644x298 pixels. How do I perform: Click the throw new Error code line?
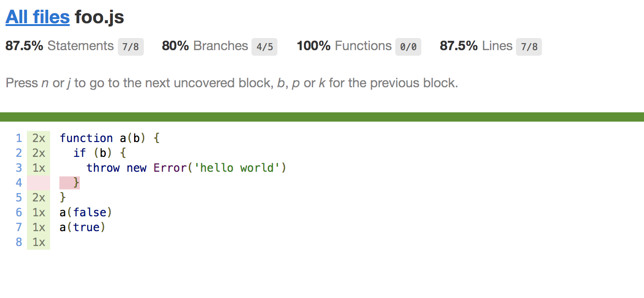coord(187,168)
